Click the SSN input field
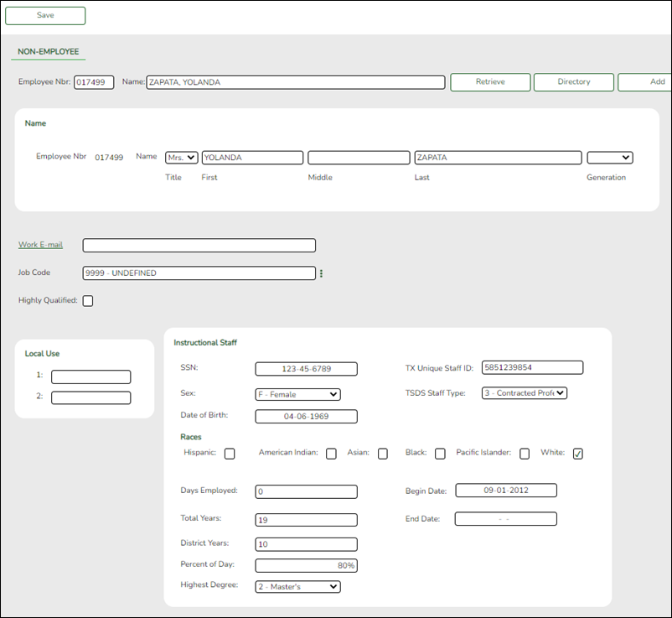Viewport: 672px width, 618px height. (306, 369)
